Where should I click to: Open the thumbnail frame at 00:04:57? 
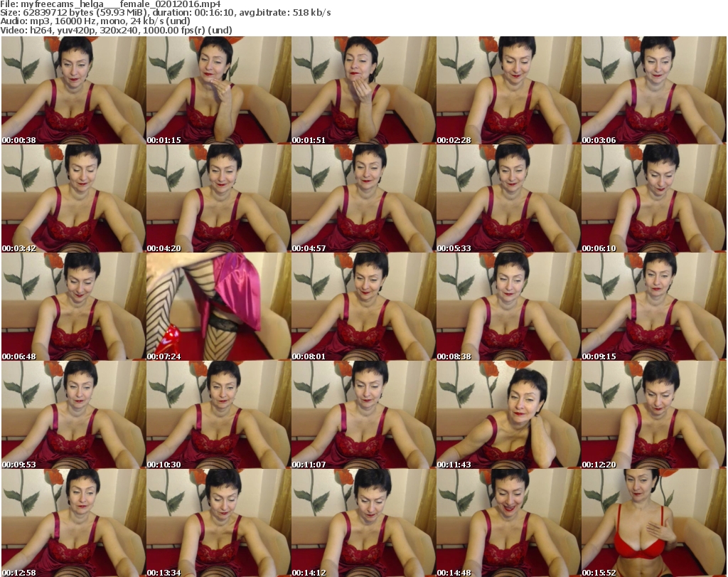[363, 198]
